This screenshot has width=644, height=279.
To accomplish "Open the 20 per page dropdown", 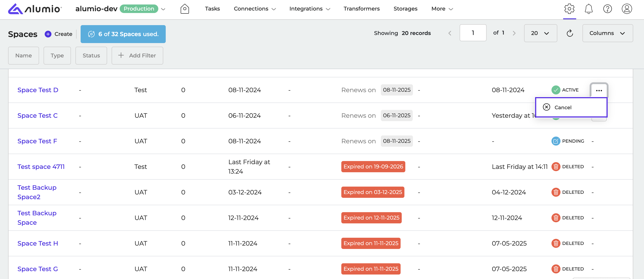I will [540, 33].
